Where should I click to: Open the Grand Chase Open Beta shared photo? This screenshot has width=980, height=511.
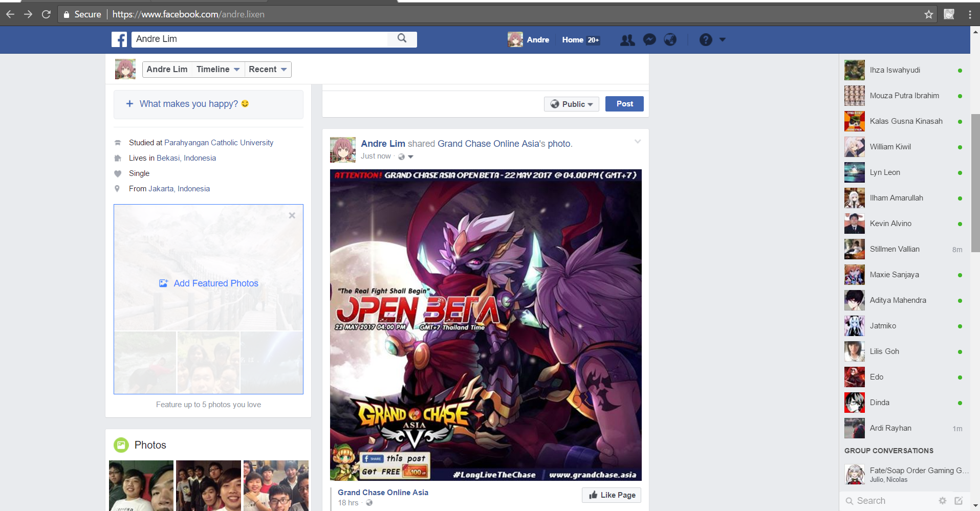[x=486, y=325]
